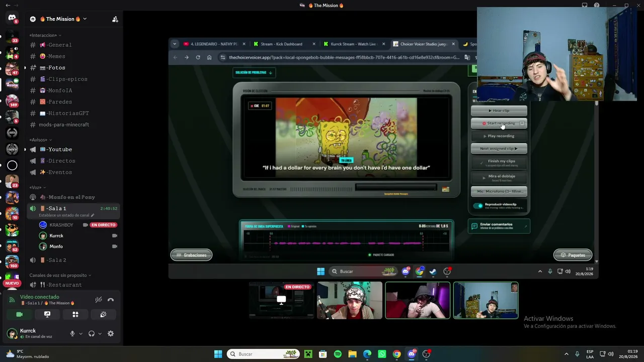Collapse the «Avisos» category
644x362 pixels.
(41, 140)
